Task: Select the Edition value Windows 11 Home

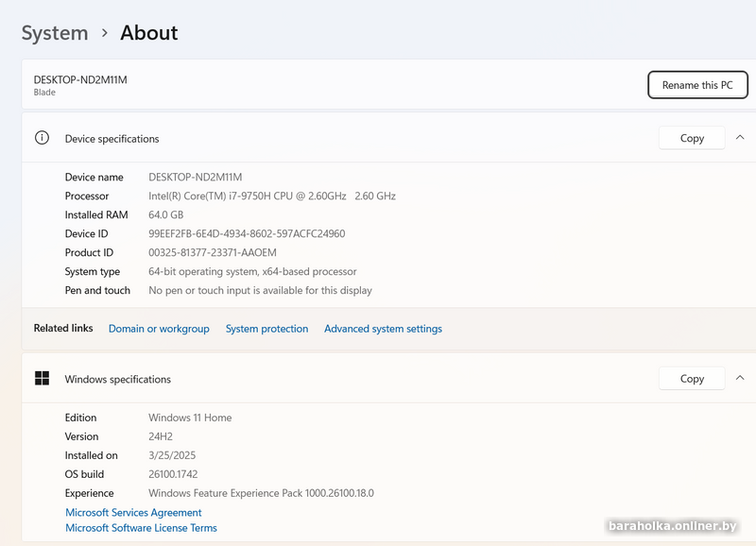Action: (x=190, y=418)
